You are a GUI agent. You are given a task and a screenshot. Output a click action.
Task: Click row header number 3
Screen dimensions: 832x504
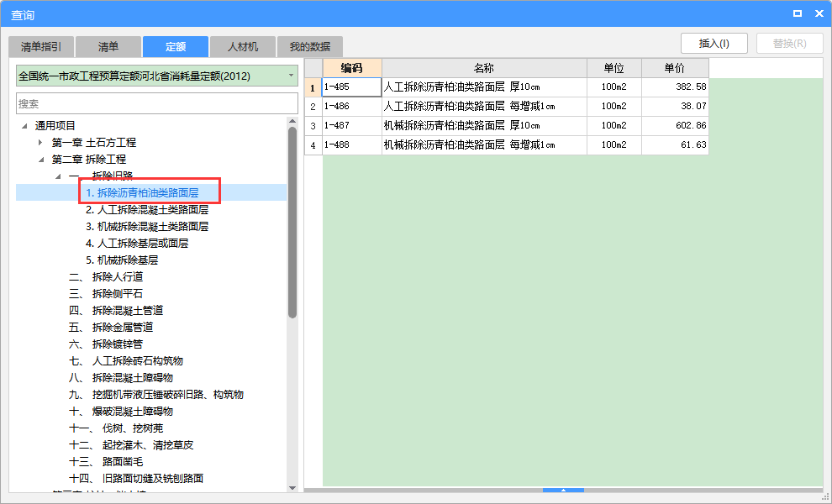coord(313,126)
